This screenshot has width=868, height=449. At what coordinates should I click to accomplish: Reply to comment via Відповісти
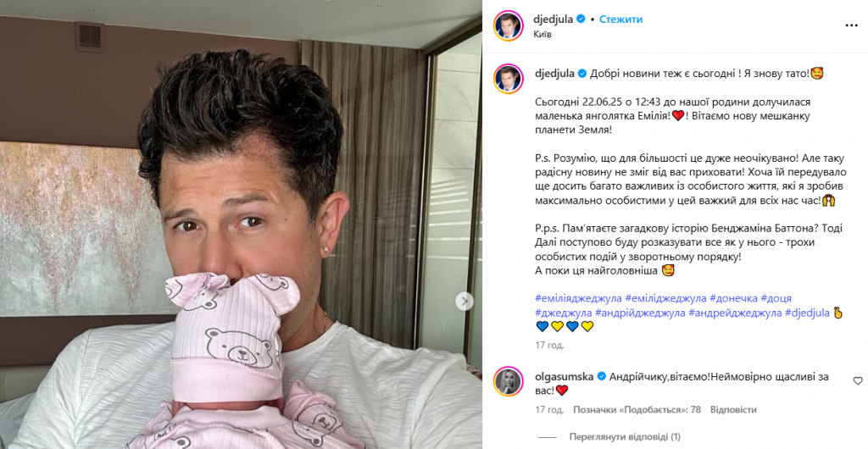pos(733,410)
